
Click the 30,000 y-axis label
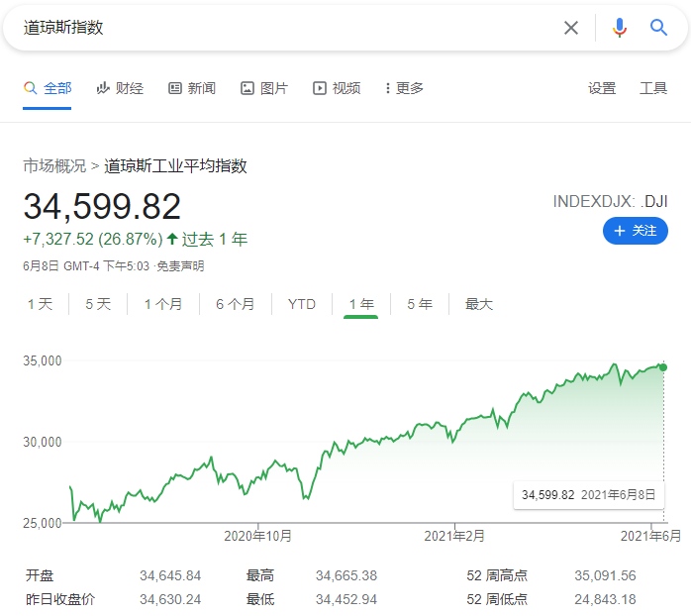pyautogui.click(x=43, y=442)
